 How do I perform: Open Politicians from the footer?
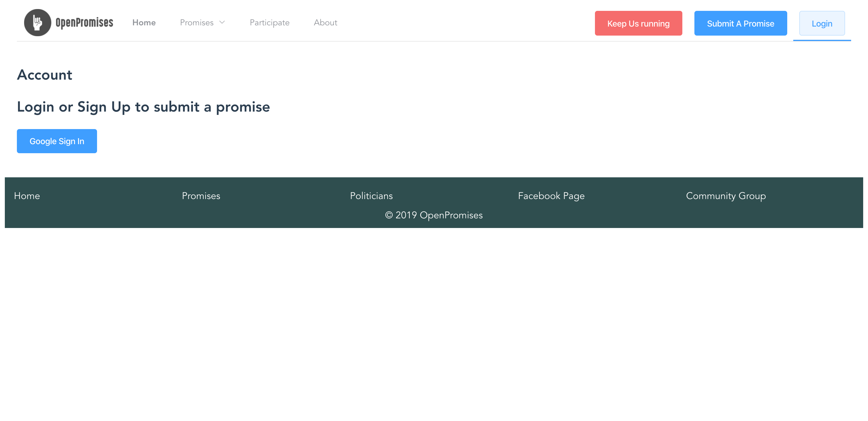(371, 195)
